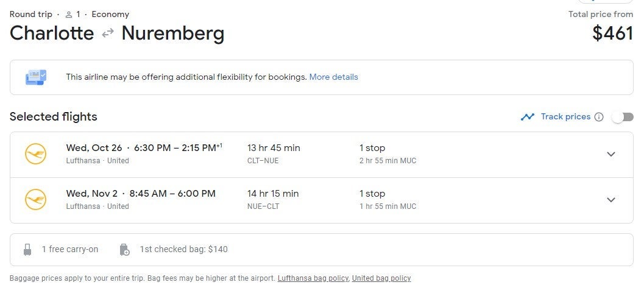Expand the Nov 2 return flight details

point(611,200)
